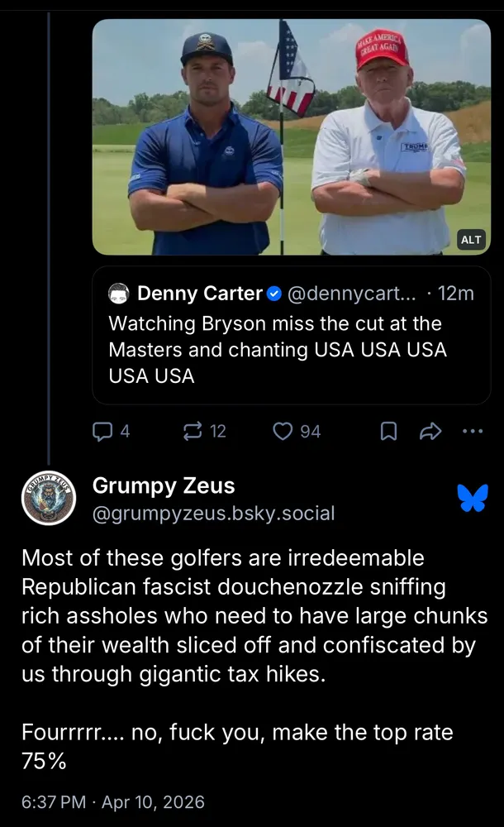Bookmark this post

tap(388, 431)
